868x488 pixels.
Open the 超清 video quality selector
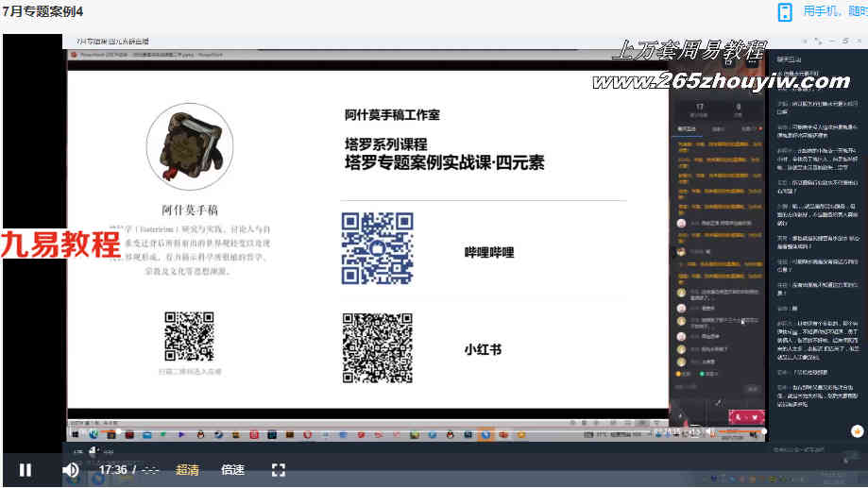[187, 470]
